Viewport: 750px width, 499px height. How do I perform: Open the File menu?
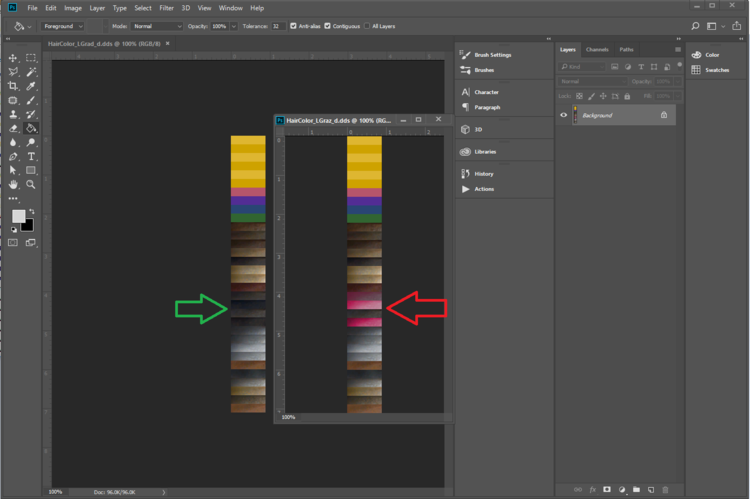[x=33, y=8]
